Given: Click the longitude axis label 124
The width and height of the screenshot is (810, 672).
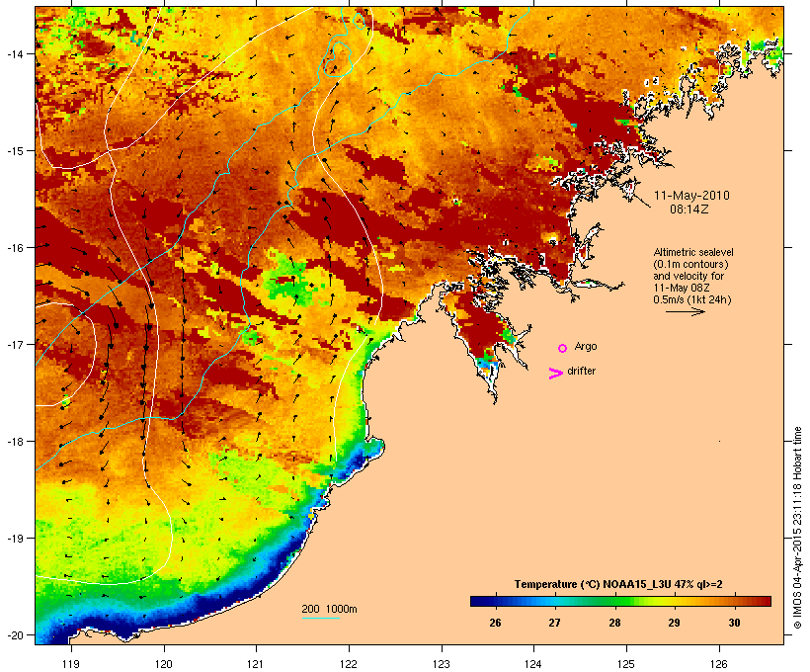Looking at the screenshot, I should [533, 664].
